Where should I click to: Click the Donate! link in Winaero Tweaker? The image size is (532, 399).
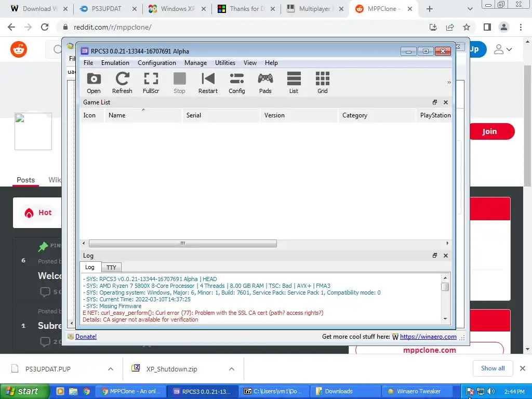pos(86,337)
